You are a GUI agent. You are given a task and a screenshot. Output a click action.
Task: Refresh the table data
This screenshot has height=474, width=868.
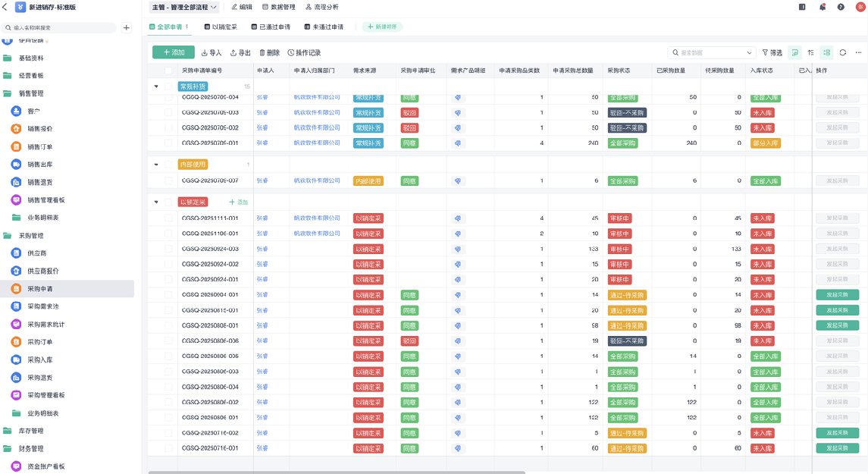pyautogui.click(x=842, y=53)
